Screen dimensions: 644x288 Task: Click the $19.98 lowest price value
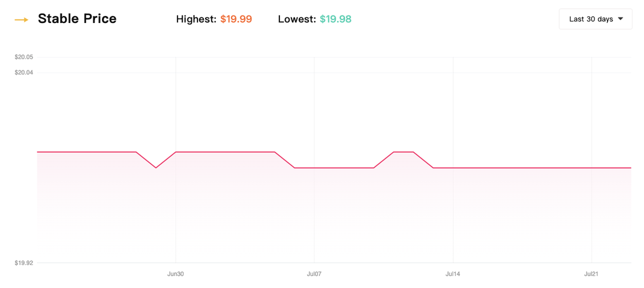pyautogui.click(x=335, y=19)
